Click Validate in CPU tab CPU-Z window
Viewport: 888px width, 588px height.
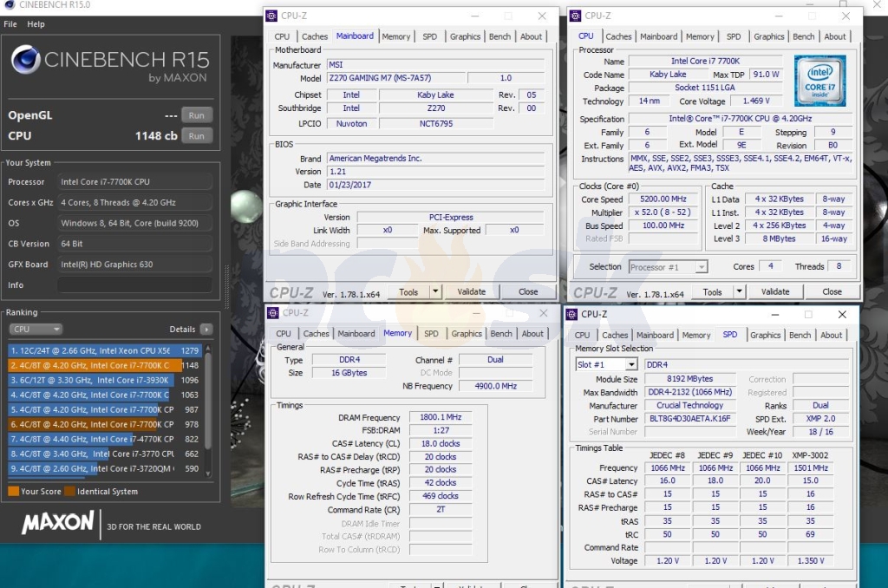775,291
